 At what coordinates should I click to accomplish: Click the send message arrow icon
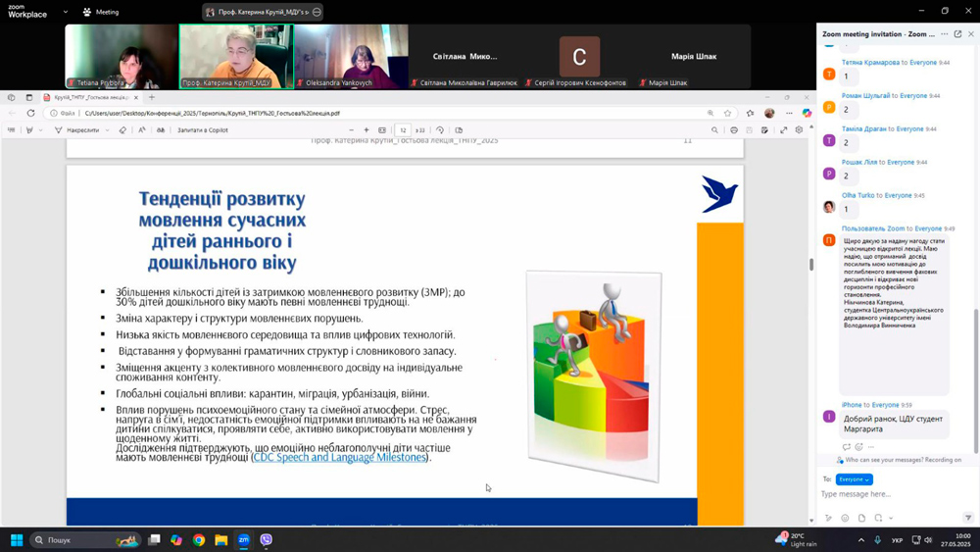coord(968,518)
